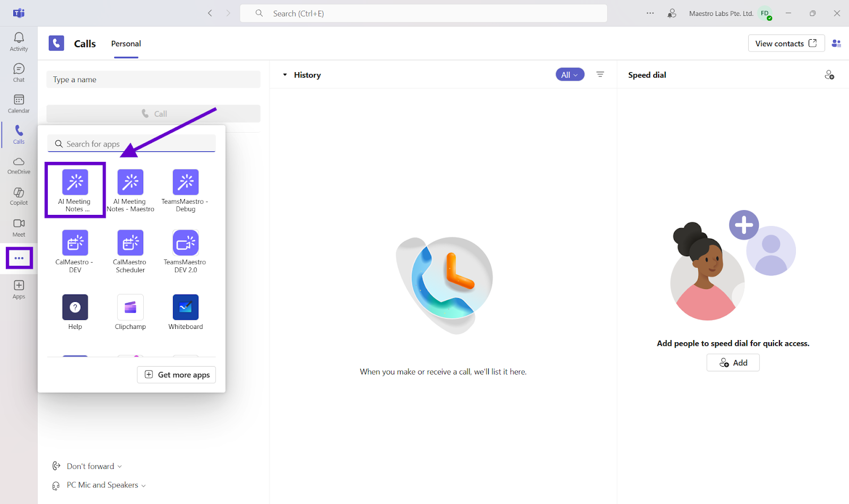Click the more apps ellipsis in sidebar
The image size is (849, 504).
[19, 258]
